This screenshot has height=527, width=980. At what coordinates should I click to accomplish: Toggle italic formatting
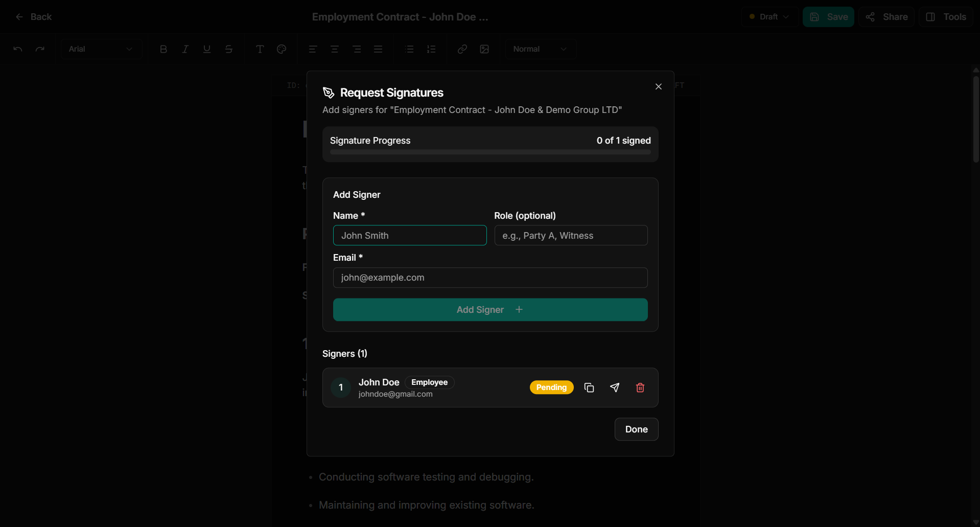185,49
